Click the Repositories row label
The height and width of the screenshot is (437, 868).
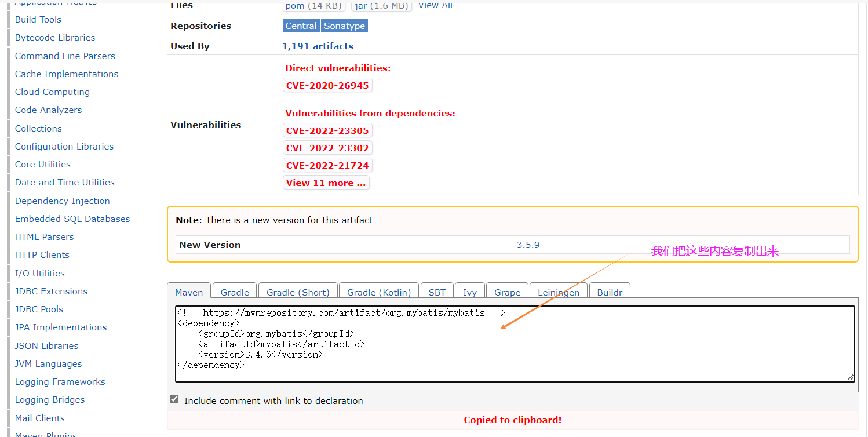(200, 26)
